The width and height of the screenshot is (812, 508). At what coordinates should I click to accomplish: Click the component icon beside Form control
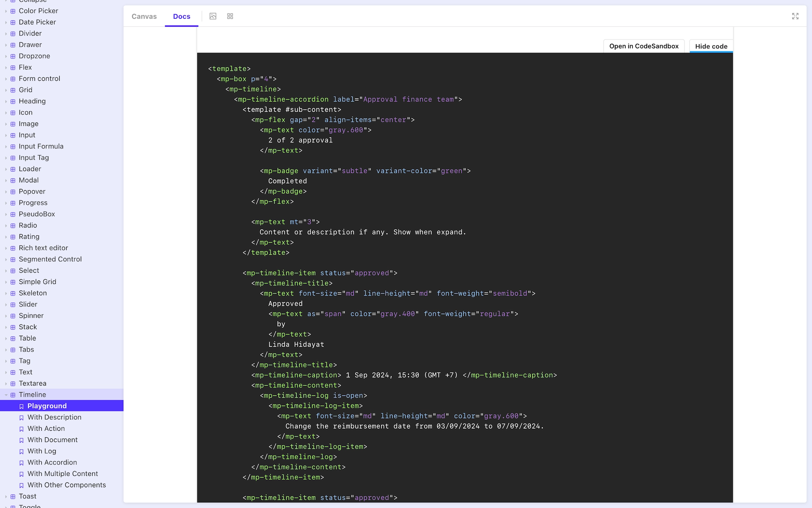click(13, 79)
